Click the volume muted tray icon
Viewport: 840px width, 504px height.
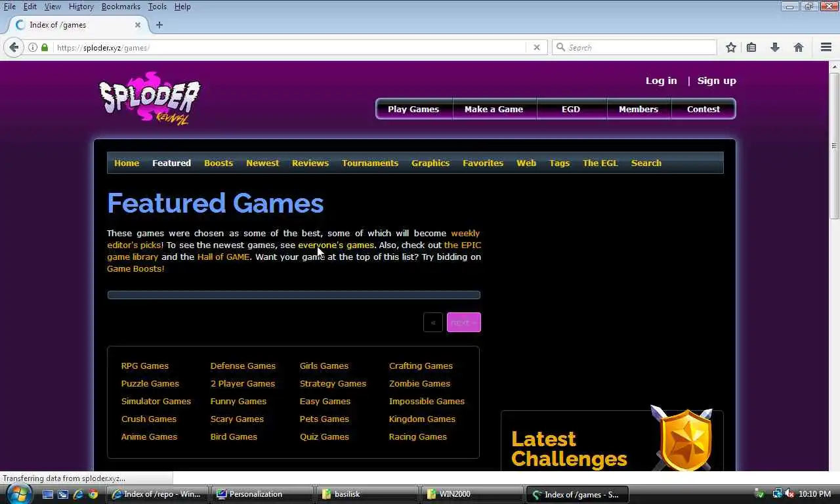[789, 493]
